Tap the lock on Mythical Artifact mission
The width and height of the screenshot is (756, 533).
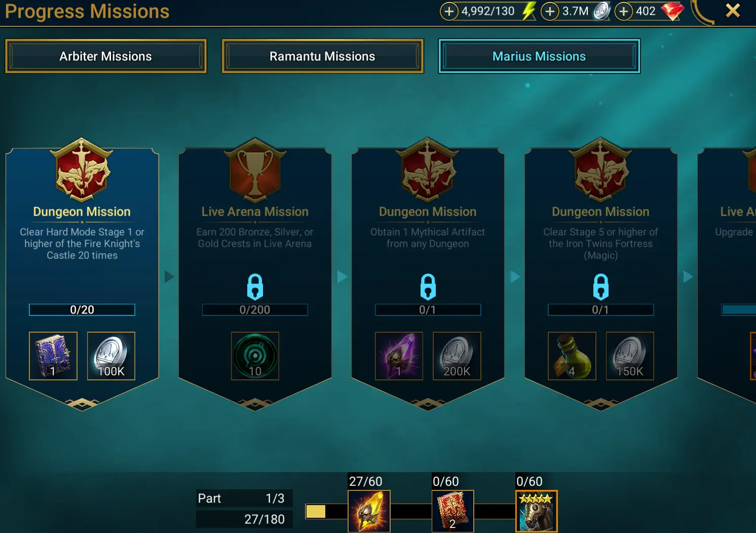pos(428,287)
